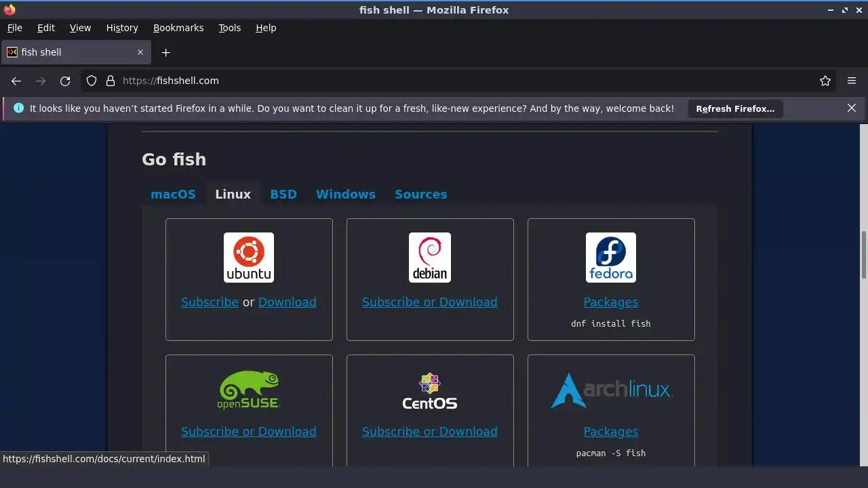Click the 'dnf install fish' command text

click(x=611, y=324)
